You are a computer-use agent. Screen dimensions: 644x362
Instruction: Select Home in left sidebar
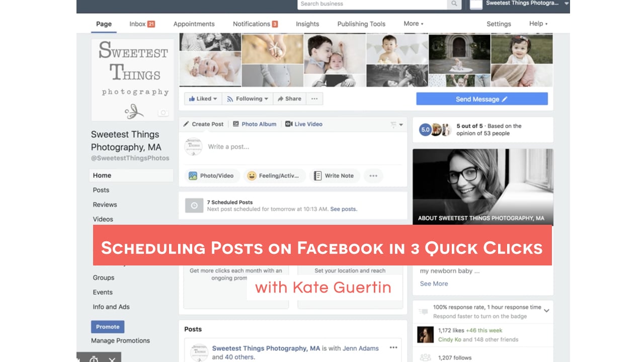click(x=131, y=175)
